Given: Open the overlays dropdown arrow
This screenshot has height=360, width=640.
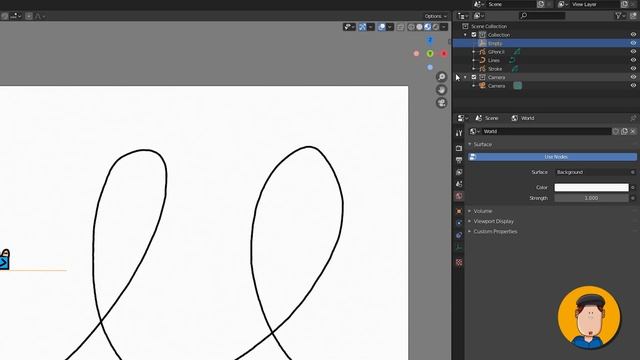Looking at the screenshot, I should pos(390,27).
